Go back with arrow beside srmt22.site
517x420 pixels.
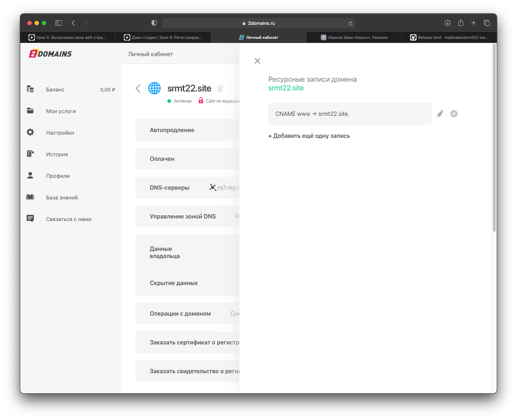pyautogui.click(x=138, y=89)
